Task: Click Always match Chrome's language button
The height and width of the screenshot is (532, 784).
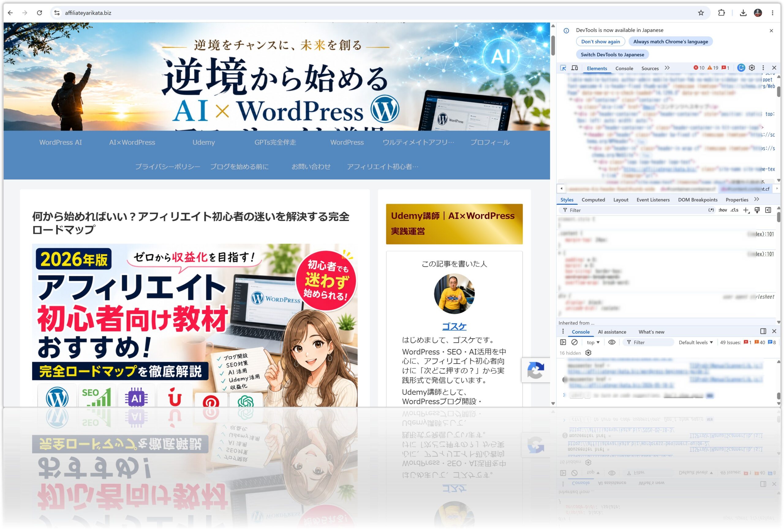Action: 670,41
